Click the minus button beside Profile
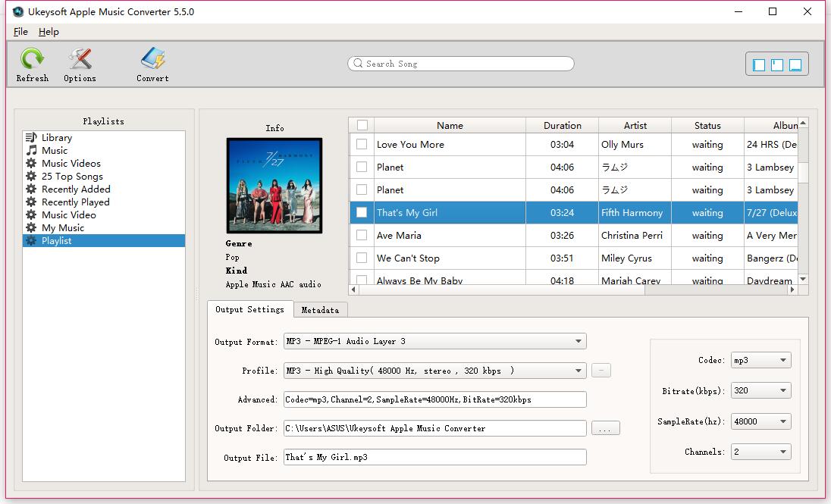Screen dimensions: 831x504 click(601, 370)
